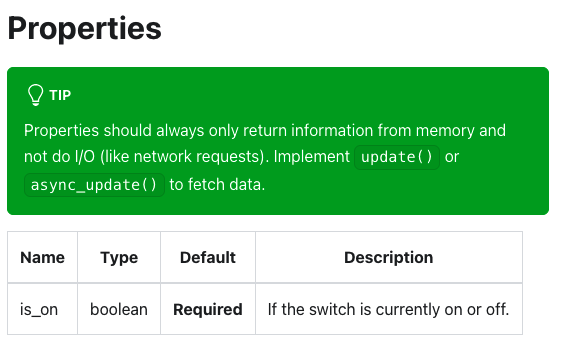Click the Properties heading
The image size is (563, 362).
click(x=84, y=28)
